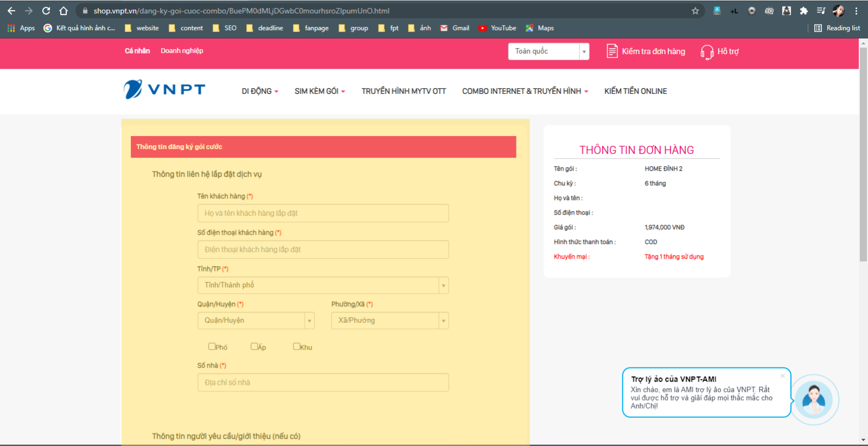The height and width of the screenshot is (446, 868).
Task: Click the headset support icon
Action: [x=707, y=52]
